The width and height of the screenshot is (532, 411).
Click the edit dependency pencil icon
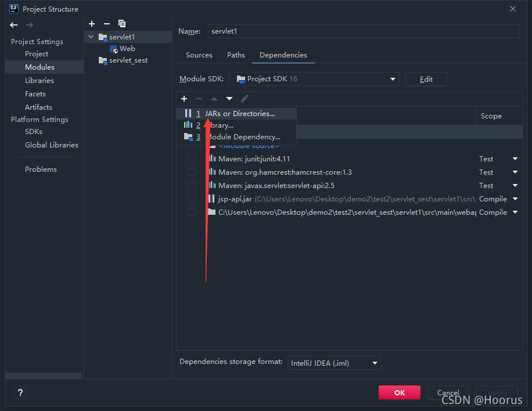pyautogui.click(x=245, y=99)
